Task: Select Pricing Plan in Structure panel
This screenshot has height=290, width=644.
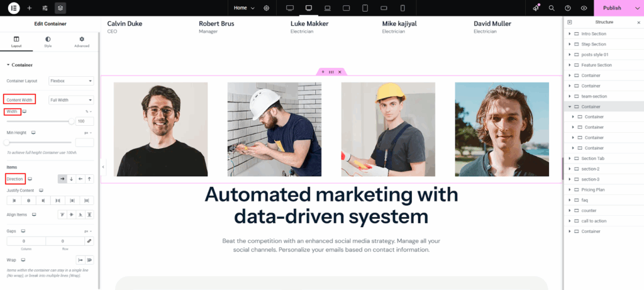Action: click(x=593, y=189)
